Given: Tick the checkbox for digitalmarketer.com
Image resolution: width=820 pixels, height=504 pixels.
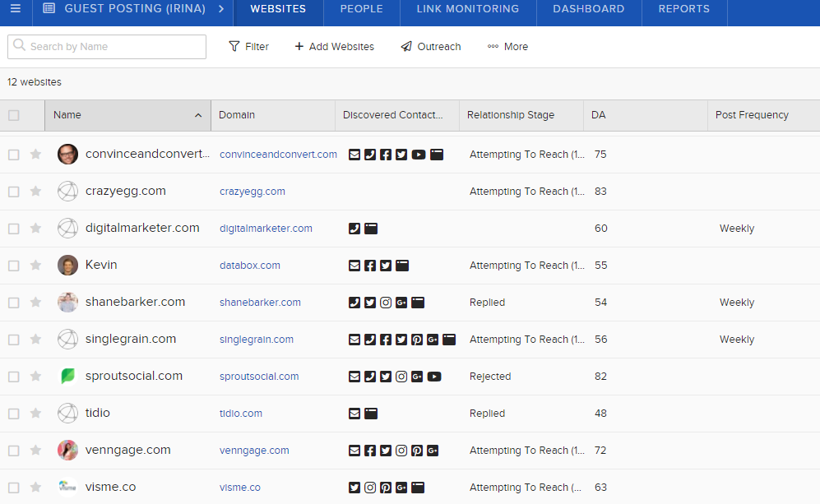Looking at the screenshot, I should point(14,229).
